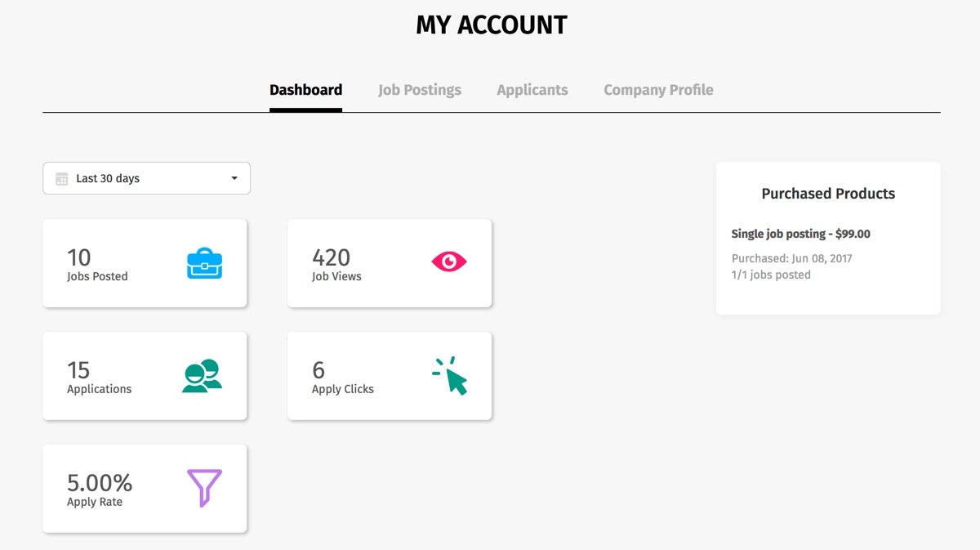
Task: Select the Dashboard tab
Action: point(305,89)
